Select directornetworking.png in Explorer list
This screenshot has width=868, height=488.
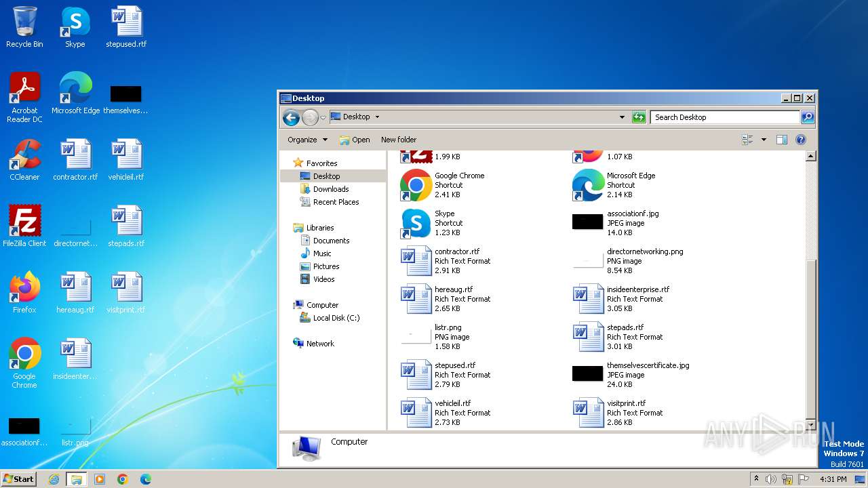[628, 261]
